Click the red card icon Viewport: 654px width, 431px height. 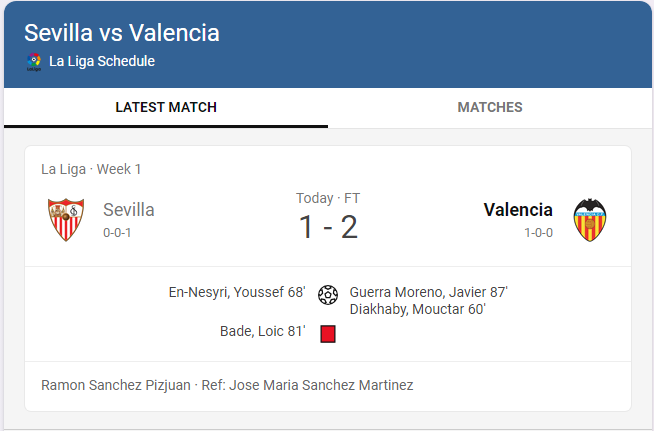pyautogui.click(x=328, y=334)
